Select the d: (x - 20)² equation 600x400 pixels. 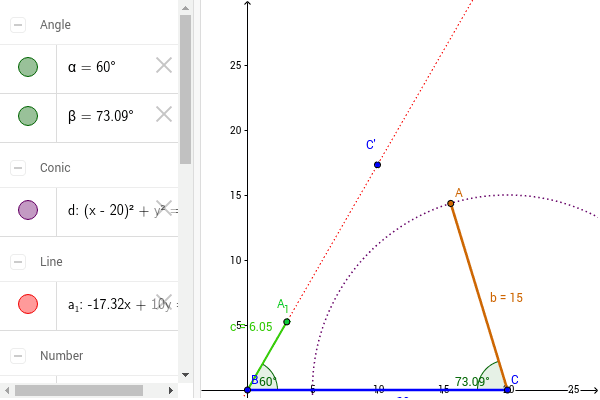tap(123, 211)
